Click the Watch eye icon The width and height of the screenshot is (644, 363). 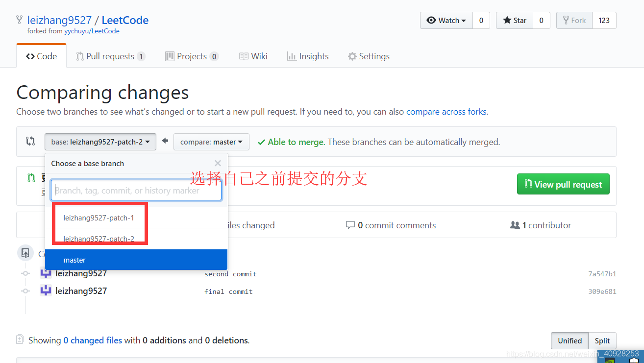tap(431, 20)
